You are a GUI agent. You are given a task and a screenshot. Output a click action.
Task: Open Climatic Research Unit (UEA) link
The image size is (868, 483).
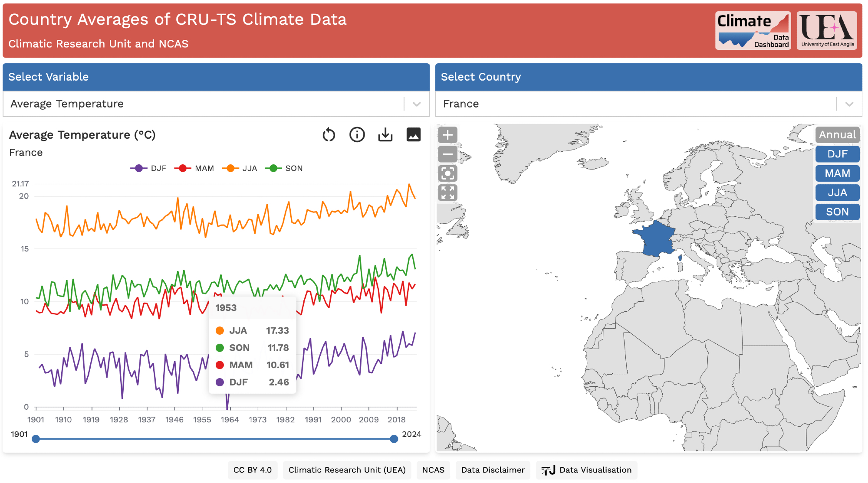pyautogui.click(x=347, y=470)
